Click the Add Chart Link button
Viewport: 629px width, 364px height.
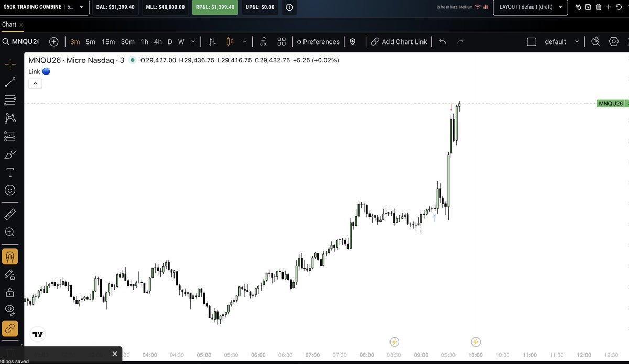tap(399, 42)
